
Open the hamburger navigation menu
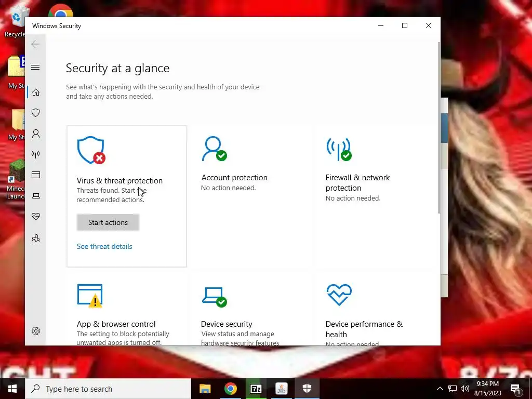click(x=35, y=67)
